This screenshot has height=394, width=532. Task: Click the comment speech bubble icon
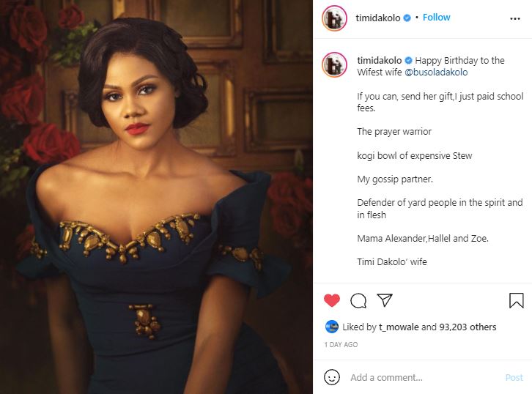point(358,300)
